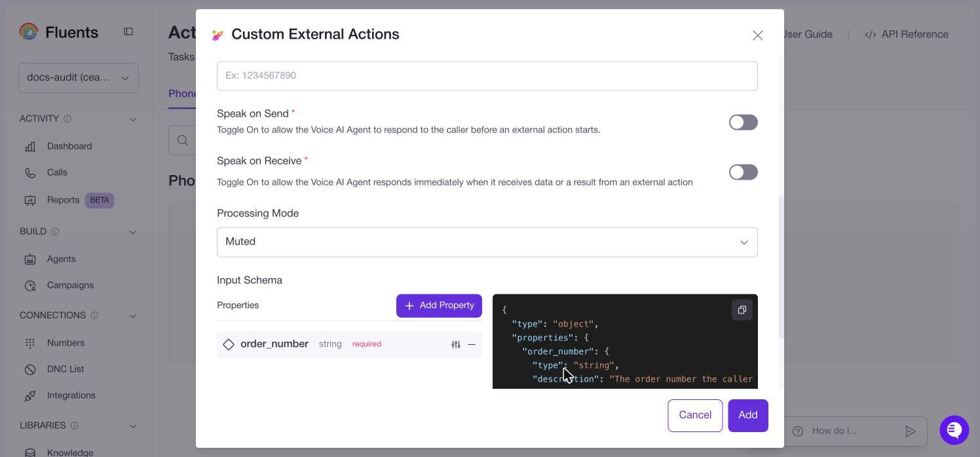
Task: Click the search magnifier icon
Action: [x=183, y=140]
